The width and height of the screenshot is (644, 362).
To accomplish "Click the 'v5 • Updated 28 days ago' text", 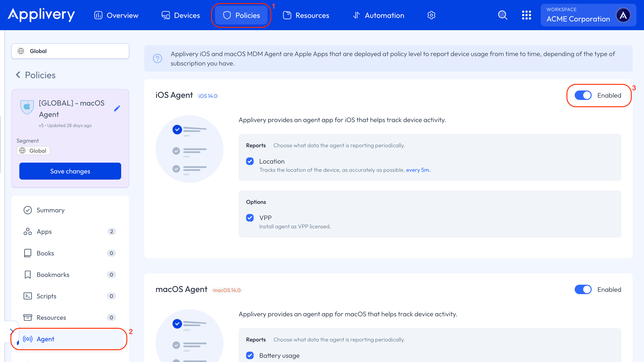I will tap(65, 126).
